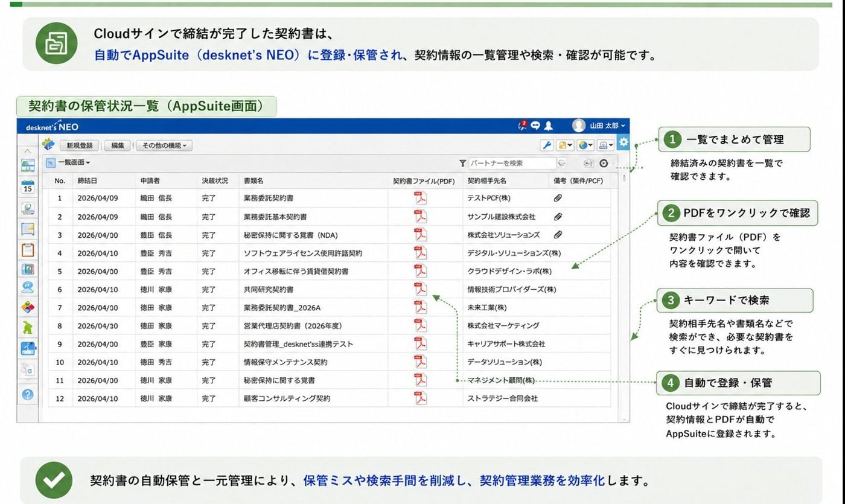Screen dimensions: 845x504
Task: Open PDF icon for 共同研究契約書 row
Action: click(420, 289)
